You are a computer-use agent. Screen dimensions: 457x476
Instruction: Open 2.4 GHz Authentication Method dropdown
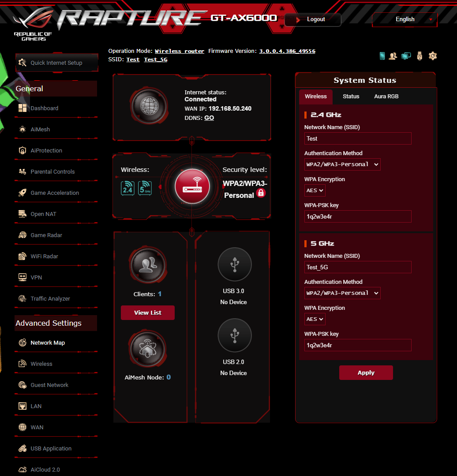point(342,164)
